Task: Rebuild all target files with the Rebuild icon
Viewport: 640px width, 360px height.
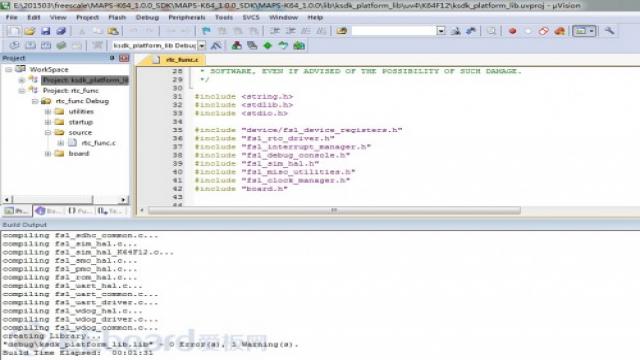Action: point(45,46)
